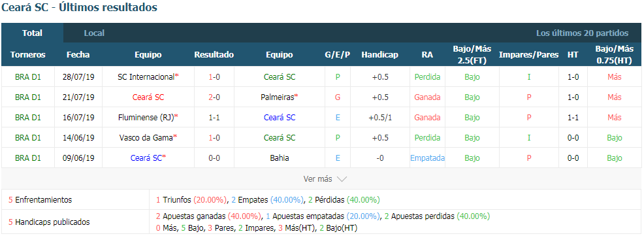Image resolution: width=644 pixels, height=236 pixels.
Task: Open the Bahia team link
Action: point(280,158)
